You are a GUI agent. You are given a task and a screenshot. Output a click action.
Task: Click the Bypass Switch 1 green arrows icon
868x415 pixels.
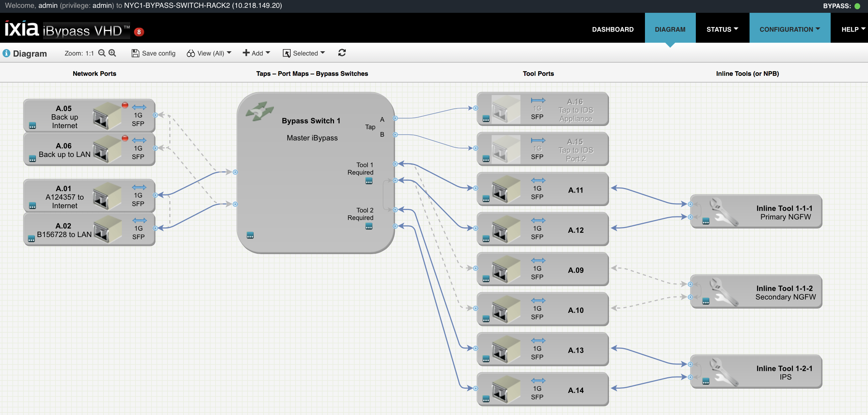click(260, 111)
